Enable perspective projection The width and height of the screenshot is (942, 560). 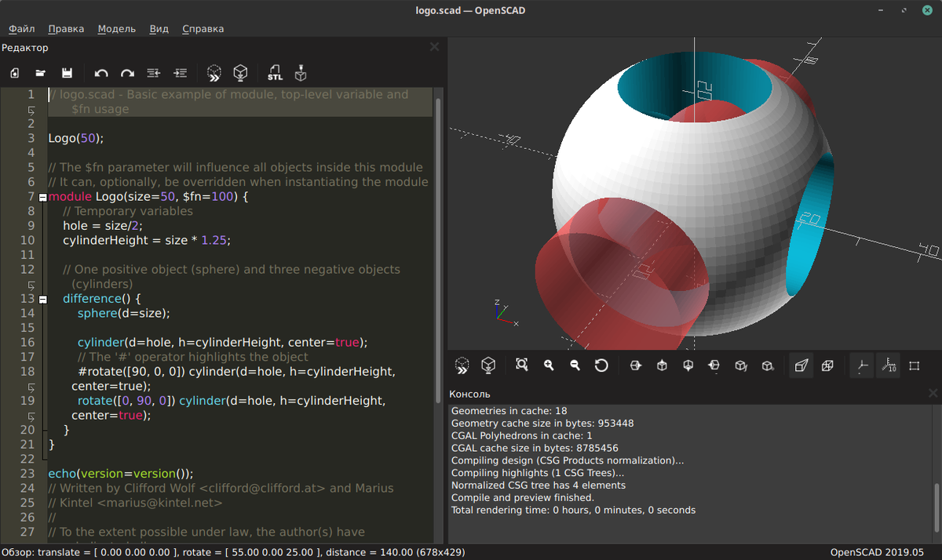tap(801, 365)
